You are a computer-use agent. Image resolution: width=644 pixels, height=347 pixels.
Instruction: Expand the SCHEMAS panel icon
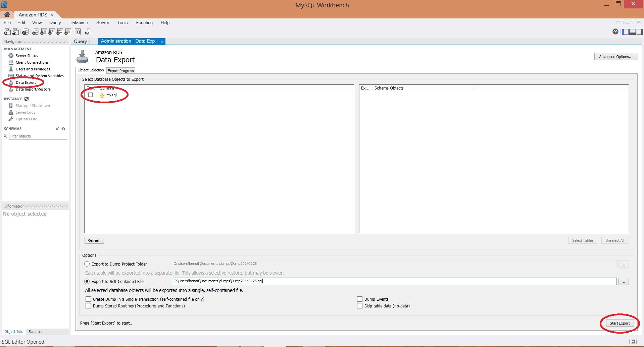(x=58, y=129)
